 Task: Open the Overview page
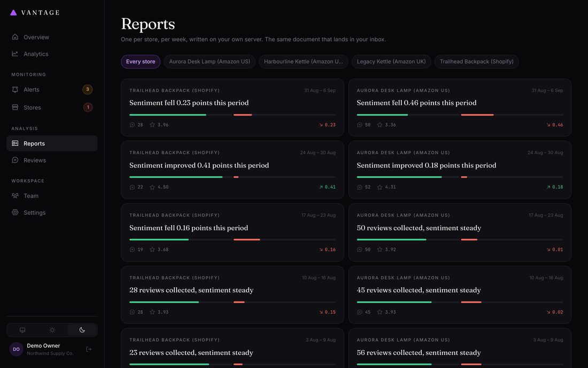52,37
